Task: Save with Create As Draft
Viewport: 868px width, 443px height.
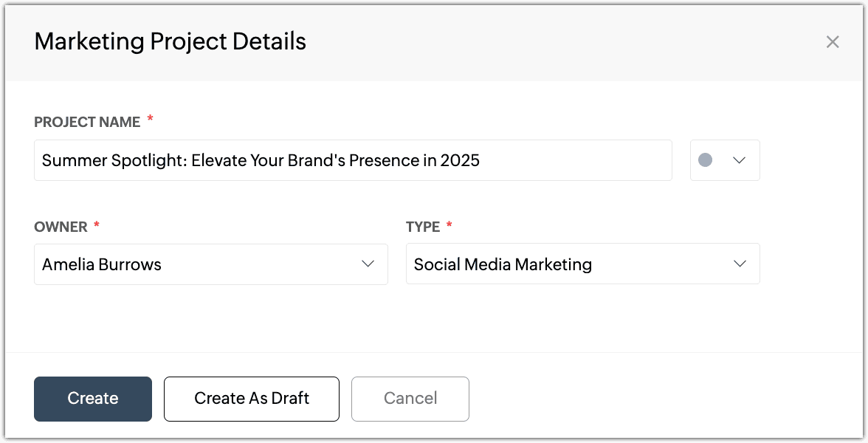Action: pyautogui.click(x=252, y=399)
